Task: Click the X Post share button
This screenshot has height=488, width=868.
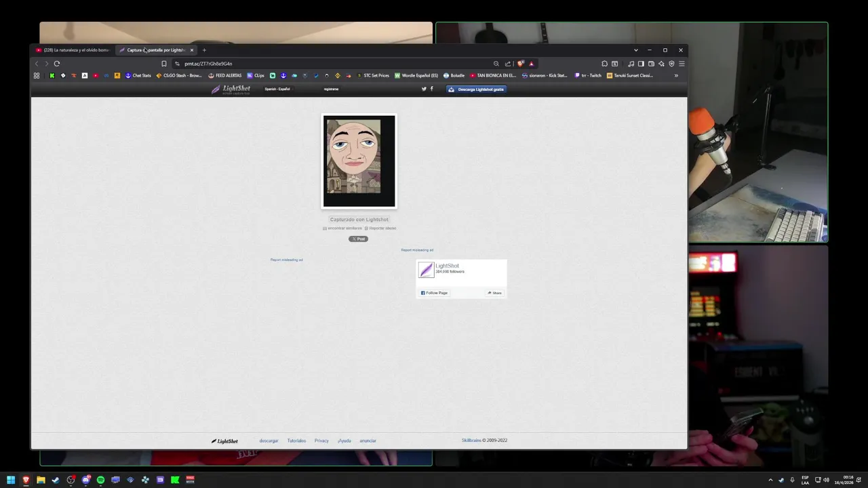Action: coord(359,239)
